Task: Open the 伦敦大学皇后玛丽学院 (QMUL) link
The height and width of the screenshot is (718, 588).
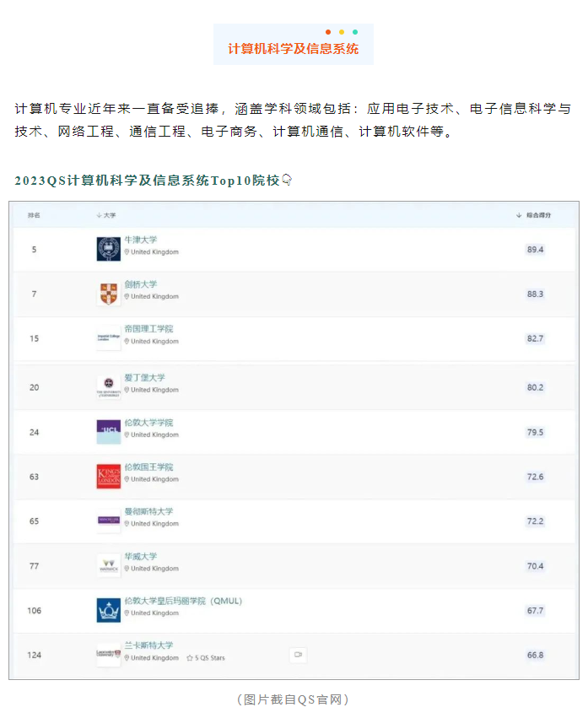Action: click(183, 601)
